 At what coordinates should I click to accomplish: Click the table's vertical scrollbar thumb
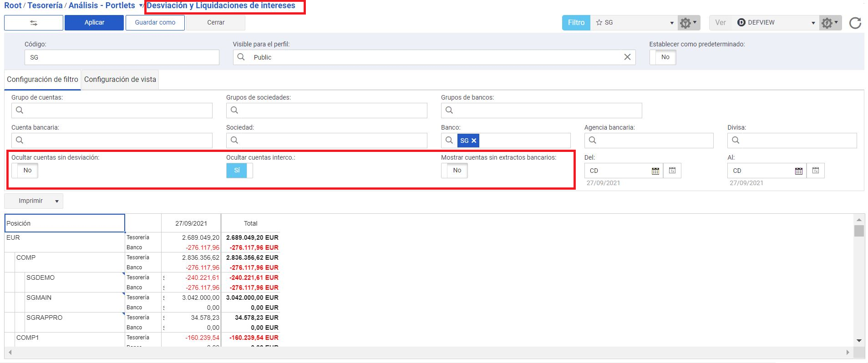tap(858, 231)
